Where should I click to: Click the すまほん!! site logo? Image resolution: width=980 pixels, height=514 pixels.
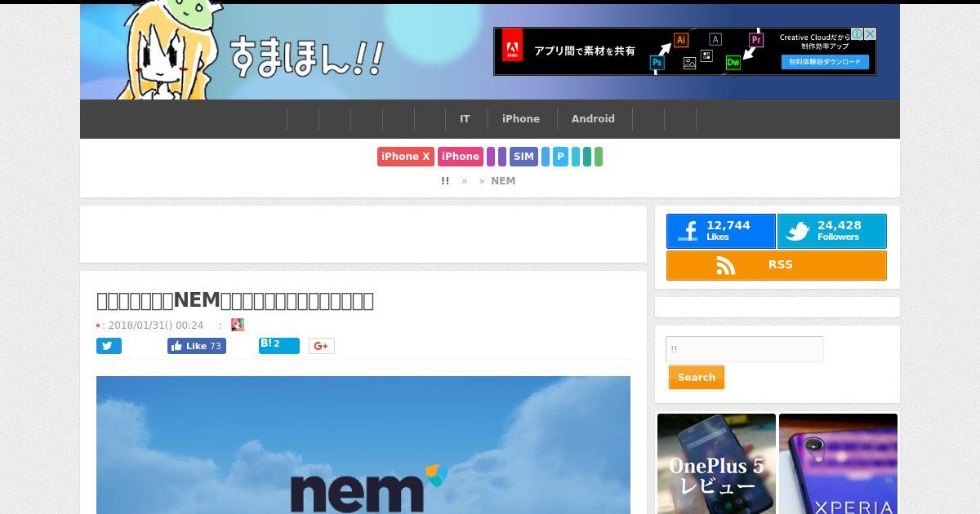pyautogui.click(x=306, y=55)
